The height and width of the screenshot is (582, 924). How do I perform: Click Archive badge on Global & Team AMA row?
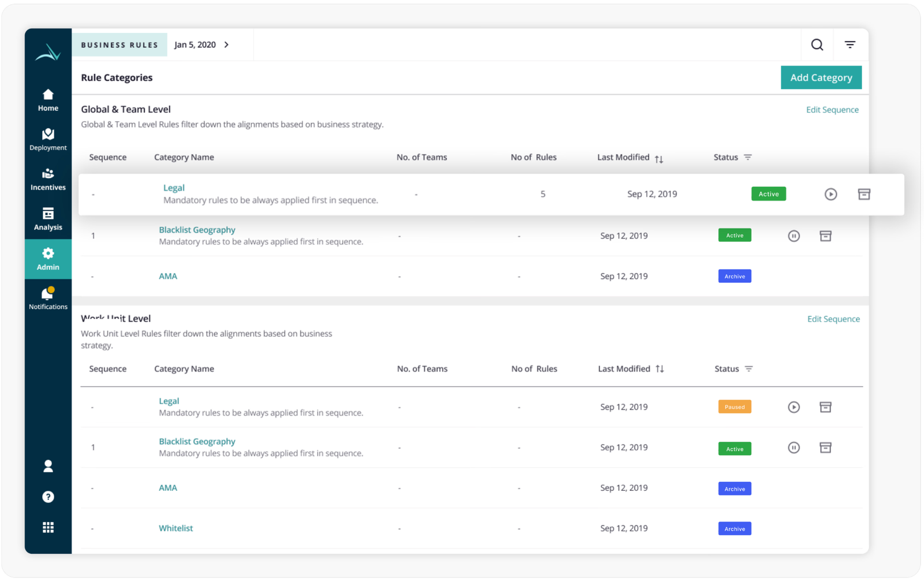tap(735, 277)
